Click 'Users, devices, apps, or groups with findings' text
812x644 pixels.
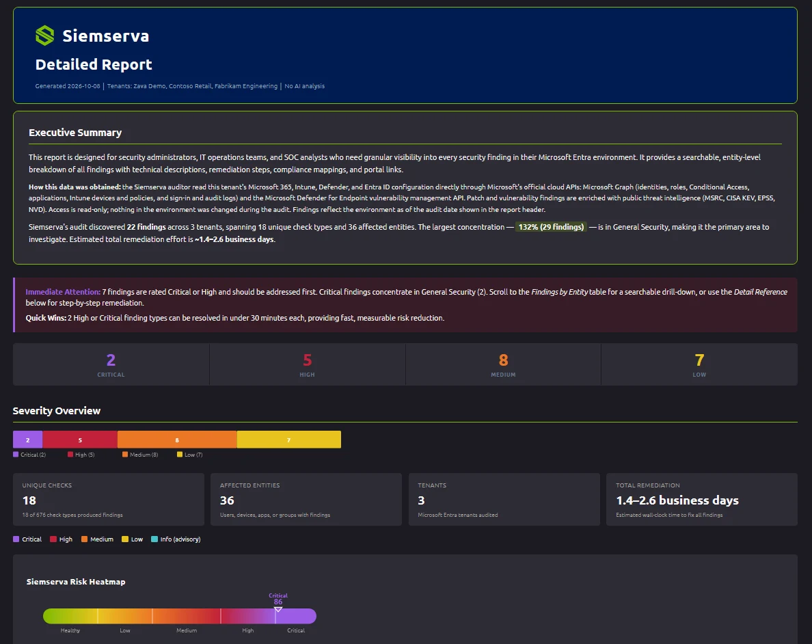coord(275,515)
